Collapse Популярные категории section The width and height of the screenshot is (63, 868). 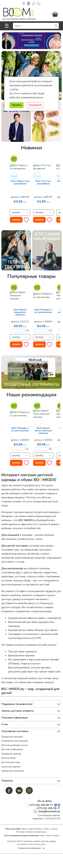click(x=32, y=731)
